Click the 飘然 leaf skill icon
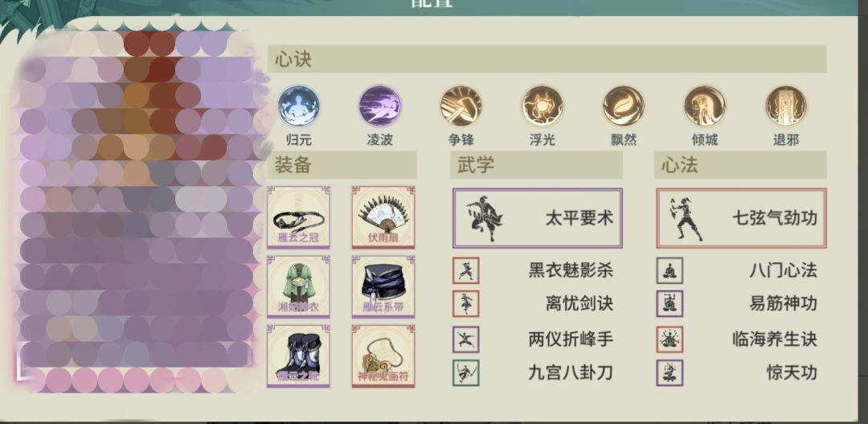The height and width of the screenshot is (424, 868). (624, 106)
